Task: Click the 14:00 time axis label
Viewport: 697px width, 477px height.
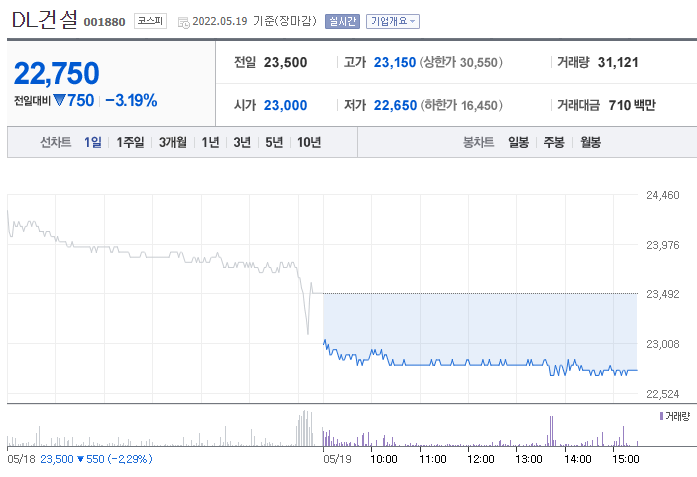Action: 577,459
